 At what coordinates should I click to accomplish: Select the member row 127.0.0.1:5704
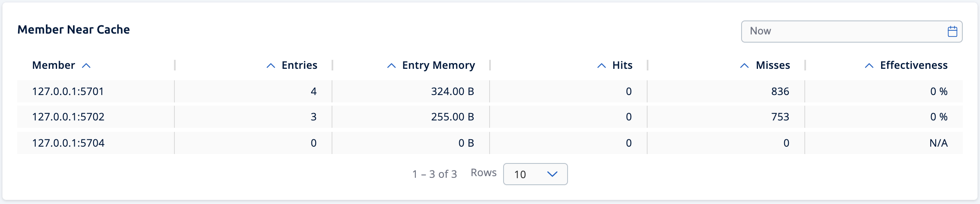pyautogui.click(x=68, y=143)
